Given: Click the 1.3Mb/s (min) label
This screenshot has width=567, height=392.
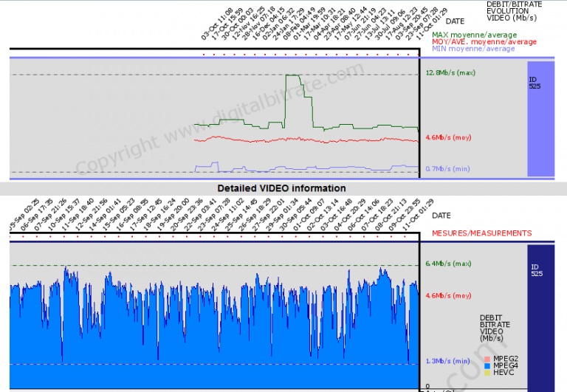Looking at the screenshot, I should 447,361.
